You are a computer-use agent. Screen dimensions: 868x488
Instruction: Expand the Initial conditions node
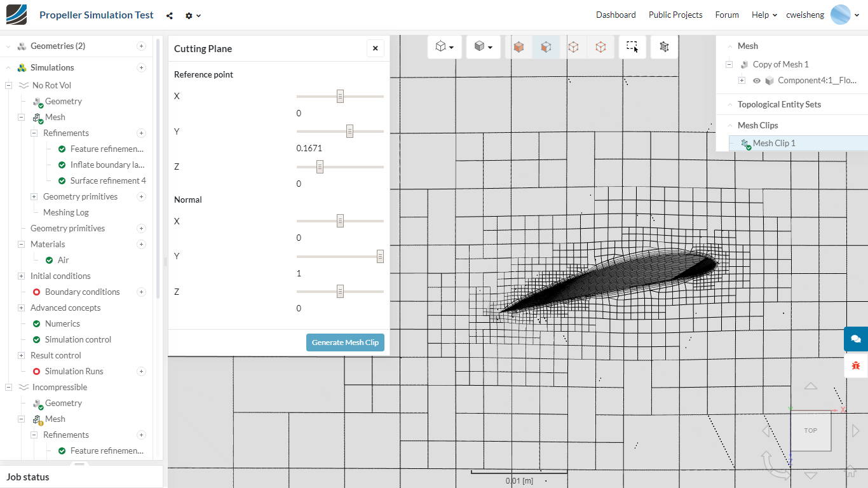click(21, 276)
